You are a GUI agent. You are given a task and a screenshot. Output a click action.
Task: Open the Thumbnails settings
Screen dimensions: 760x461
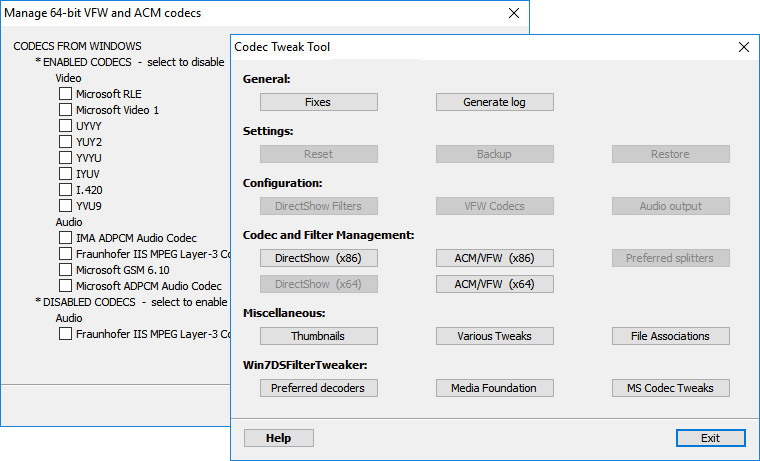coord(318,336)
